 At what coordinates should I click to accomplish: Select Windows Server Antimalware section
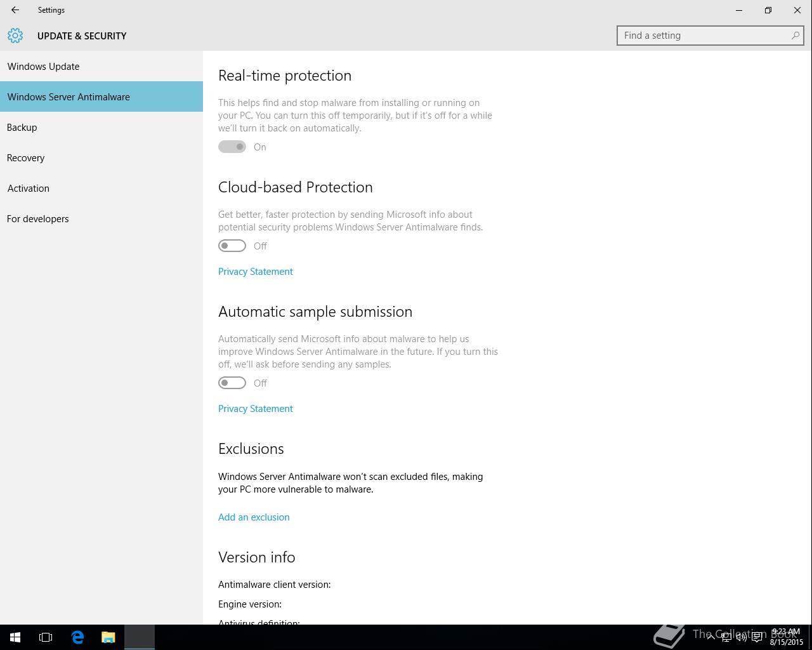point(101,96)
